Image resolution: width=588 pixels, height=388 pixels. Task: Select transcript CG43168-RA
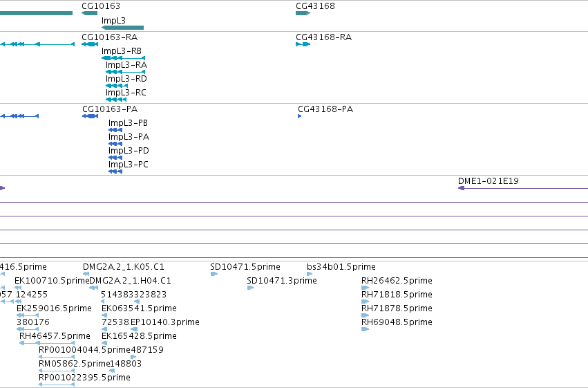[x=323, y=37]
